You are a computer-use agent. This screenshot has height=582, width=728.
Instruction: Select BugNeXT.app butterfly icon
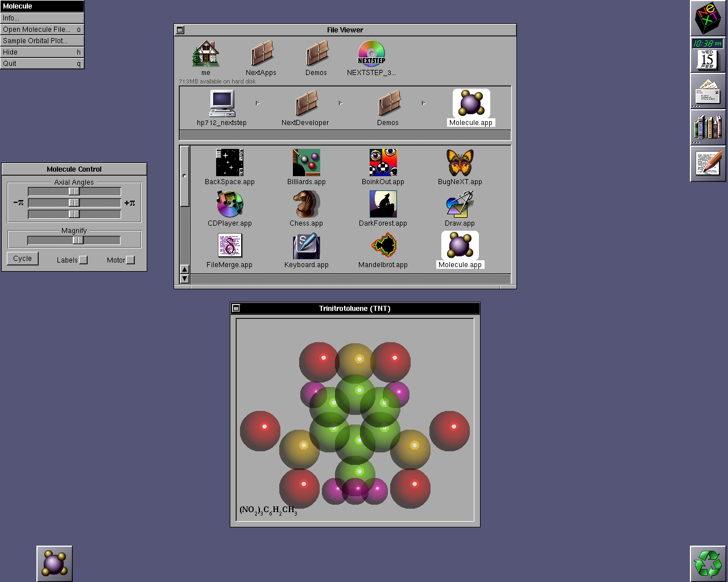pos(460,163)
